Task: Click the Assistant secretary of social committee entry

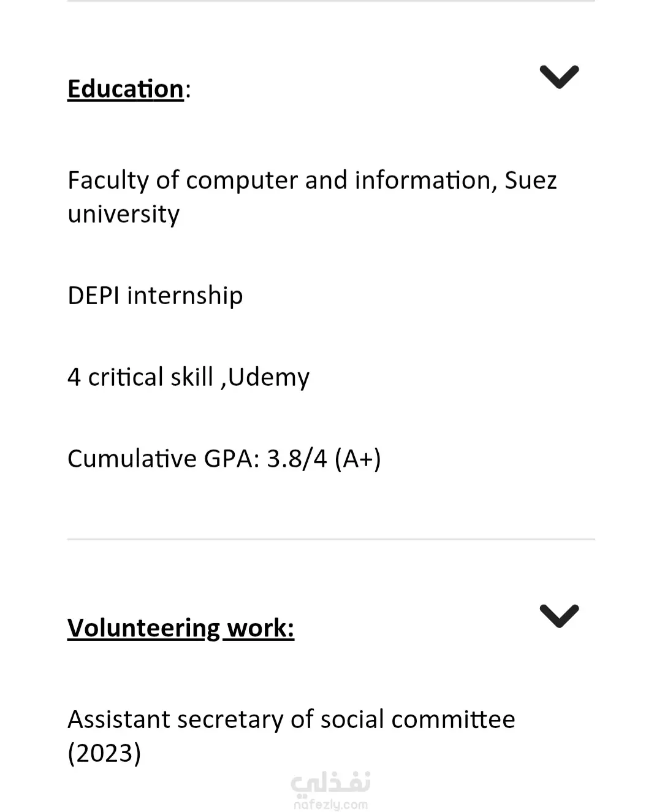Action: point(291,719)
